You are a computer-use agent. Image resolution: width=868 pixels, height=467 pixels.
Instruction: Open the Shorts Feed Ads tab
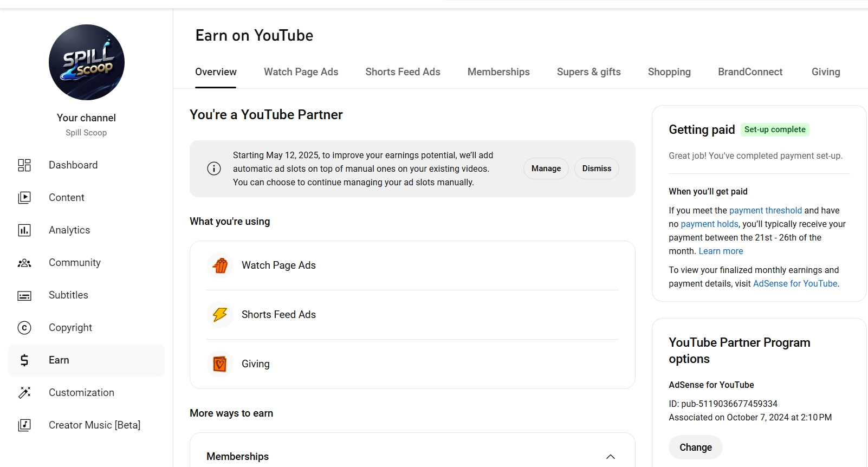403,72
